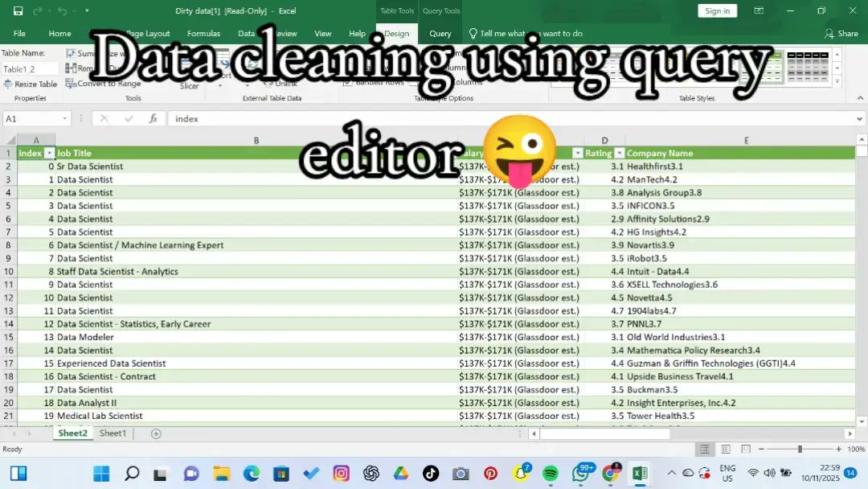Click the Cancel X in formula bar
The width and height of the screenshot is (868, 489).
pos(104,118)
